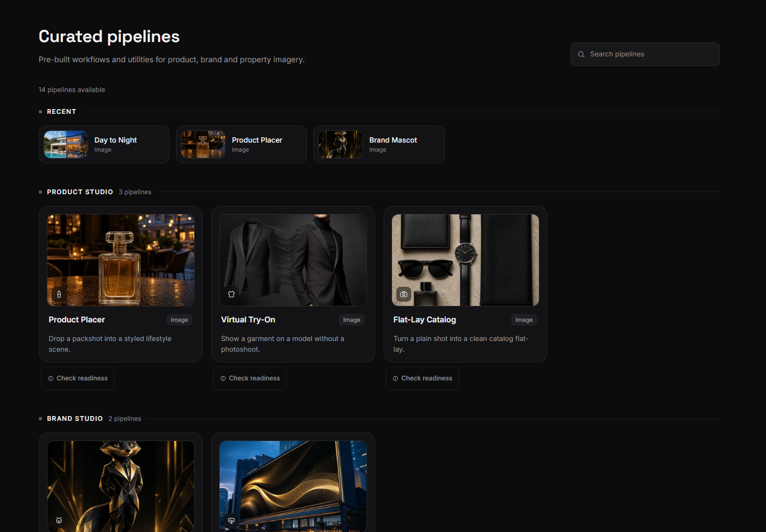Check readiness for Virtual Try-On
766x532 pixels.
point(250,378)
